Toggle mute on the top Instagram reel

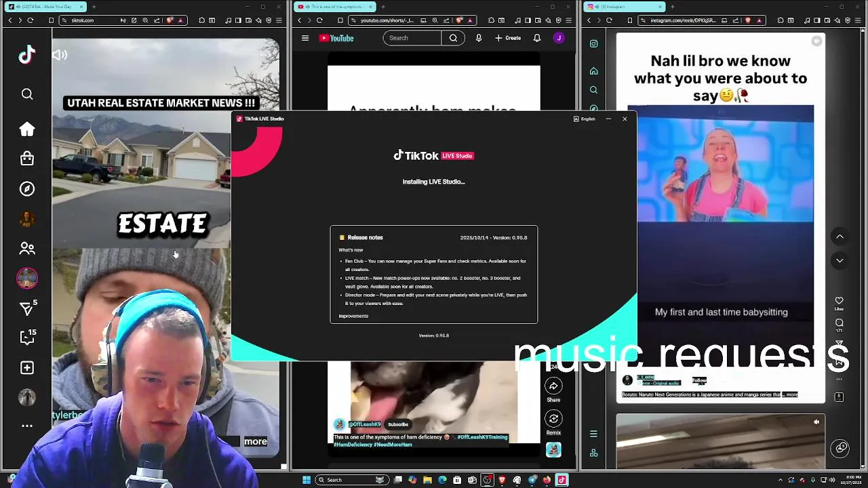coord(816,41)
